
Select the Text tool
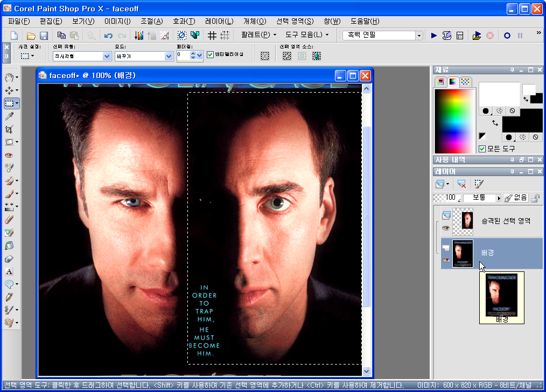click(9, 271)
